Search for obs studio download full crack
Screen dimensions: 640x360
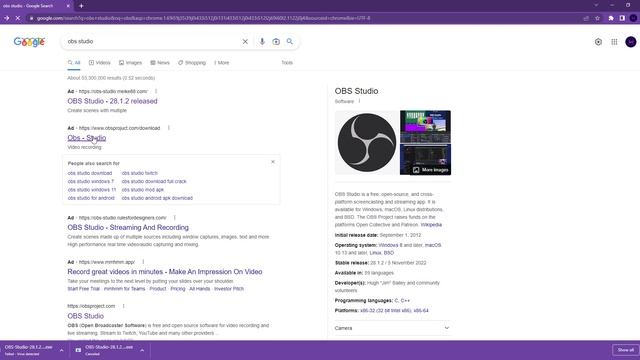coord(154,181)
